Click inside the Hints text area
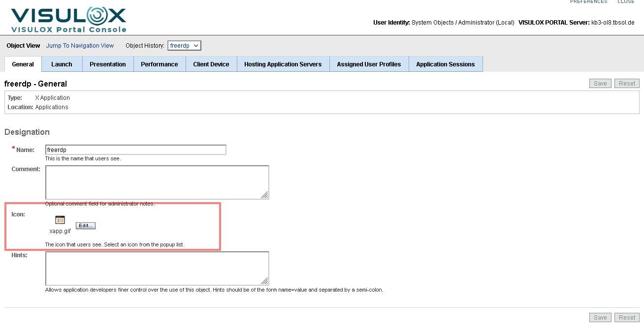Viewport: 644px width, 331px height. [x=157, y=268]
